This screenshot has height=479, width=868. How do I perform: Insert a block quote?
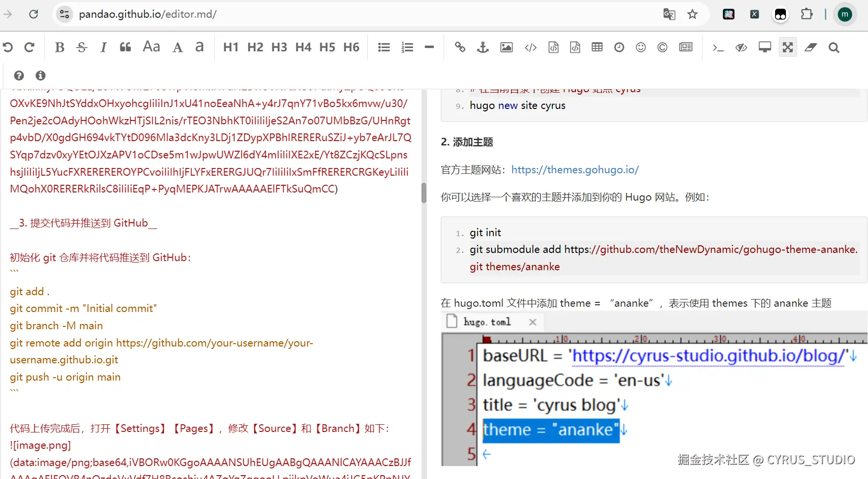[x=125, y=47]
